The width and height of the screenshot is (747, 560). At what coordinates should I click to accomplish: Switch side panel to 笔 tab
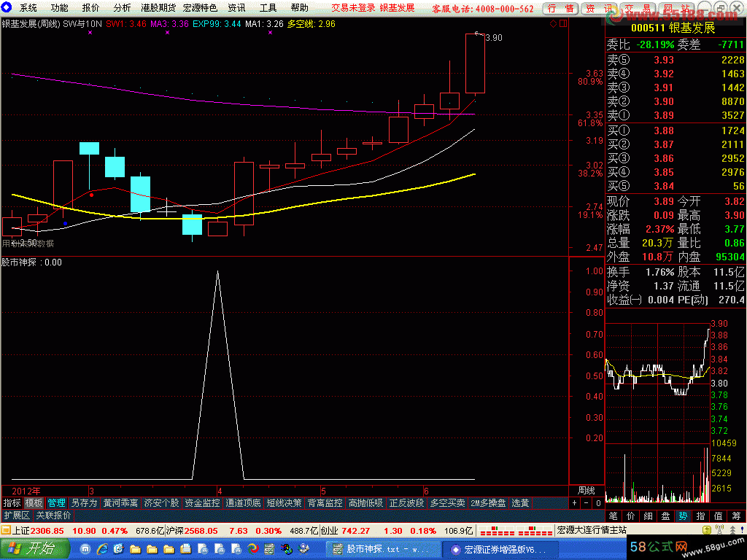pos(613,516)
